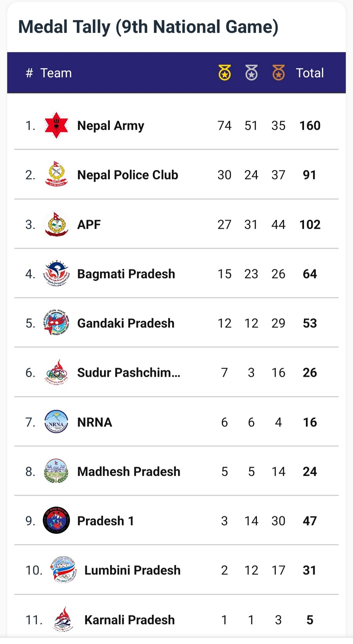This screenshot has width=353, height=644.
Task: Select the truncated Sudur Pashchim team name
Action: point(129,373)
